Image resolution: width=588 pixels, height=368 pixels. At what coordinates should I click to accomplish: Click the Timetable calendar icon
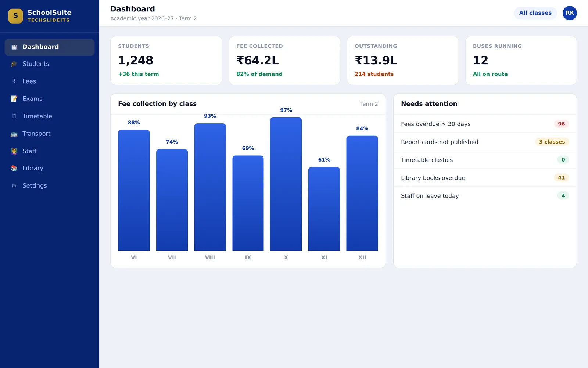pyautogui.click(x=14, y=116)
